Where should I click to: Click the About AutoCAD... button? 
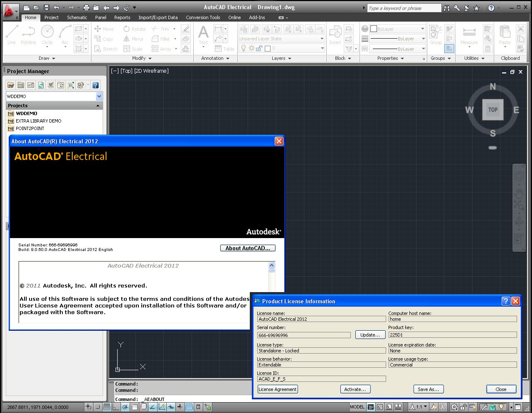click(248, 248)
